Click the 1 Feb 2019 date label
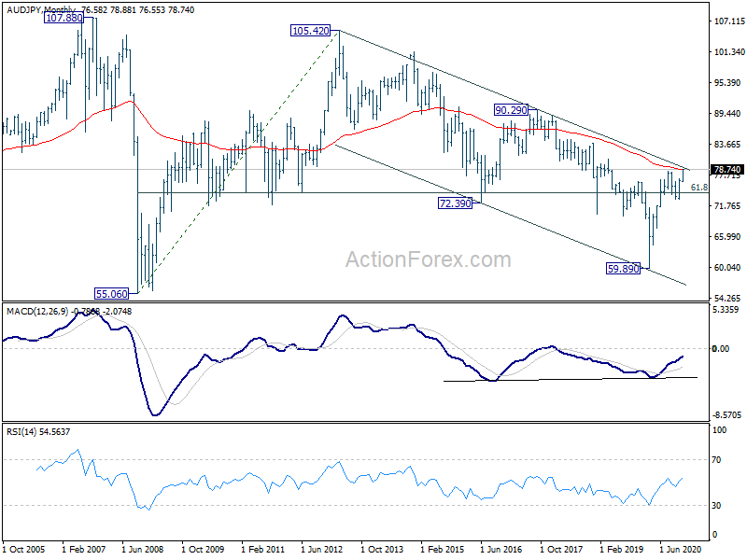Viewport: 747px width, 560px height. tap(621, 550)
